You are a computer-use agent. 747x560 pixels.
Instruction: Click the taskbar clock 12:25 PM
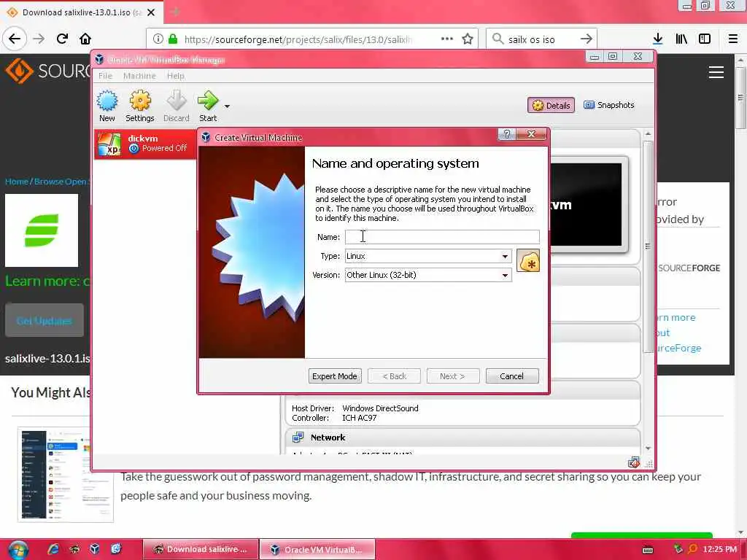point(719,550)
